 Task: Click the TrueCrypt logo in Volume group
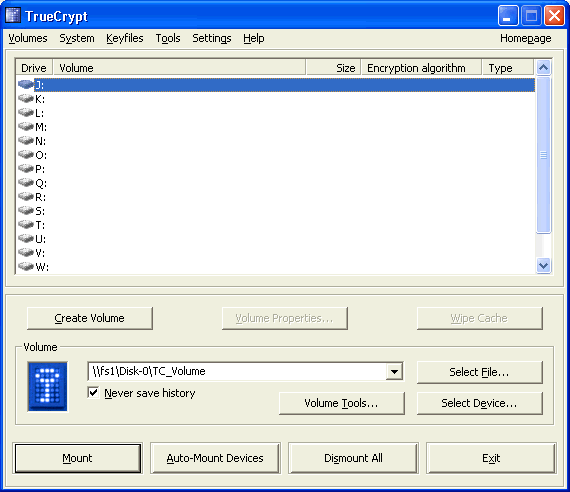pyautogui.click(x=47, y=387)
